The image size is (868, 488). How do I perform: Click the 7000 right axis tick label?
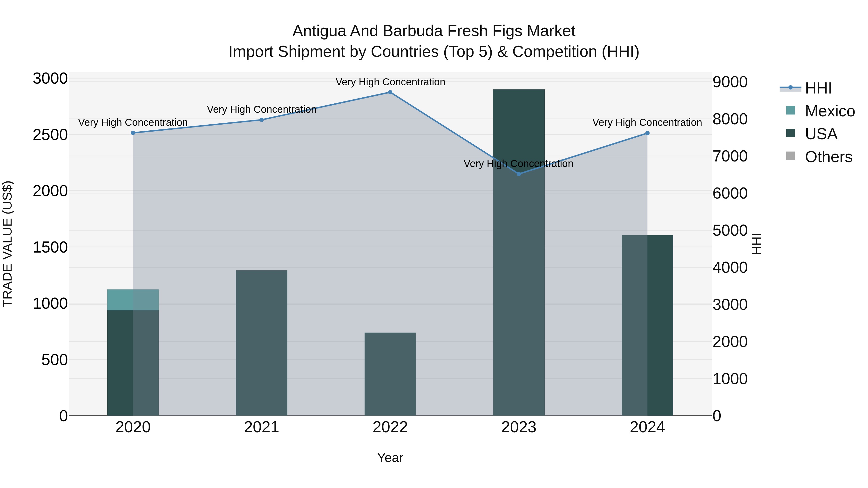click(730, 156)
